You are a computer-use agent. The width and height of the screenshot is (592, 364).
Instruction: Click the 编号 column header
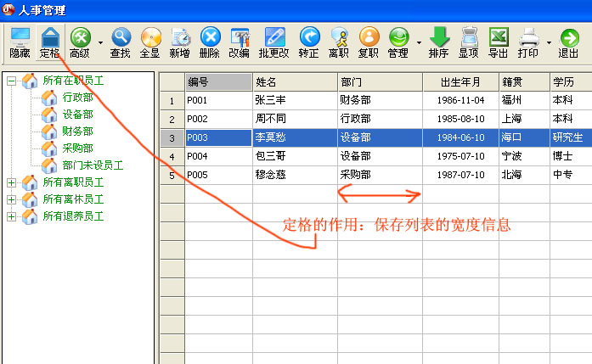[218, 81]
